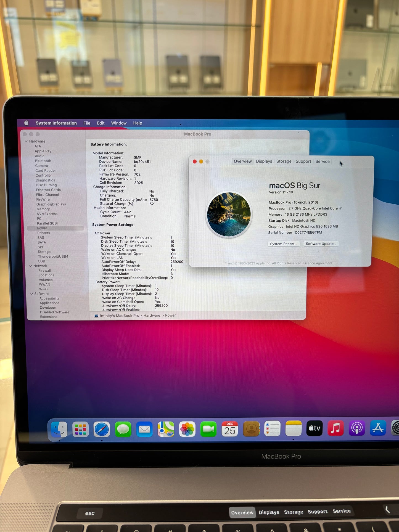Open the Help menu
This screenshot has width=399, height=532.
click(x=138, y=123)
